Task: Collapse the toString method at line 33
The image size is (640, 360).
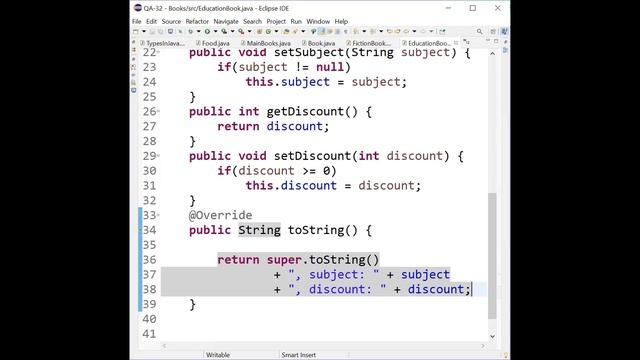Action: (158, 215)
